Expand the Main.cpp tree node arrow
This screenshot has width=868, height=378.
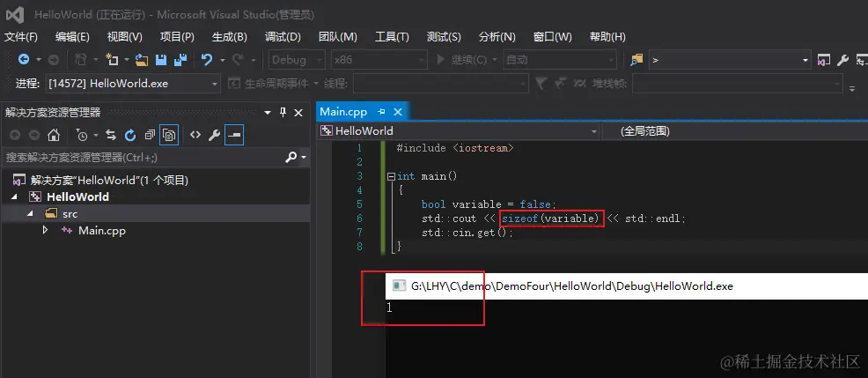click(x=46, y=231)
